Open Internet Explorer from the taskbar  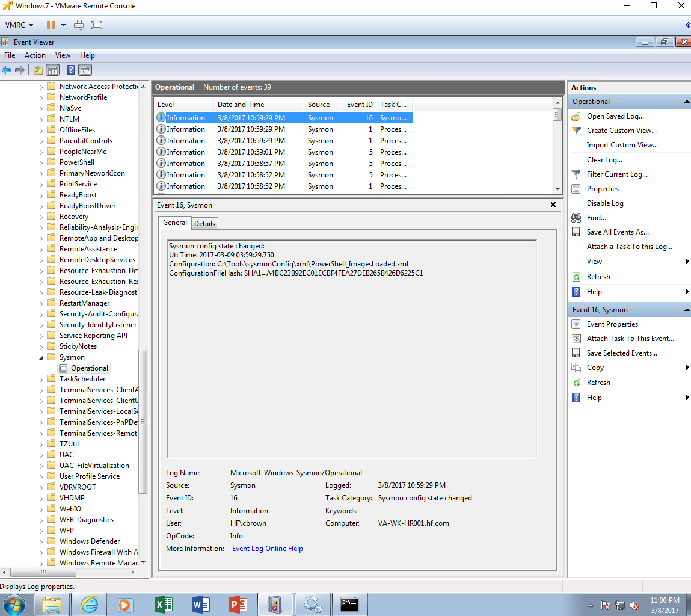pos(88,605)
